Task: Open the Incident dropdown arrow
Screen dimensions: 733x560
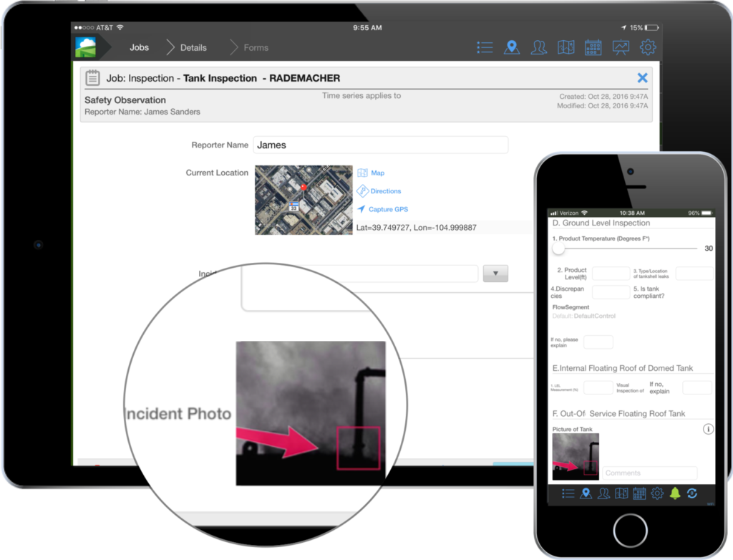Action: [x=495, y=273]
